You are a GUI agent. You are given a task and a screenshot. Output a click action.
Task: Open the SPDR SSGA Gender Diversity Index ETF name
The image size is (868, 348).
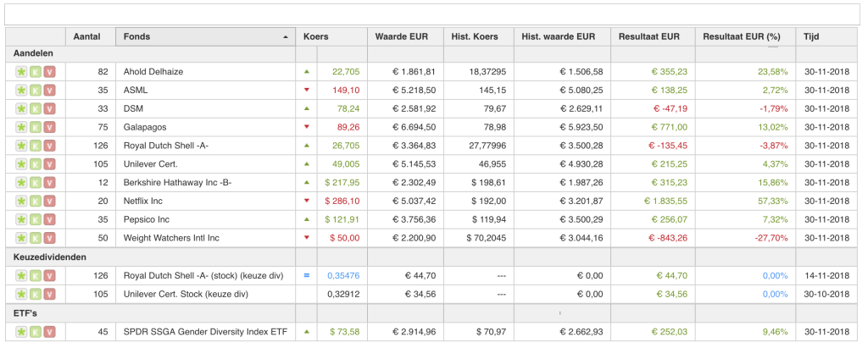point(205,332)
